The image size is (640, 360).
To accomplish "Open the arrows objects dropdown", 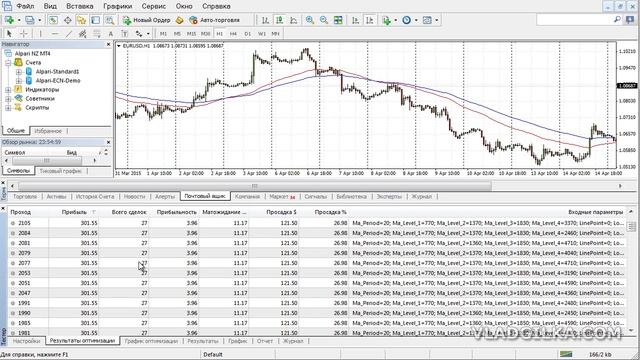I will pos(148,34).
